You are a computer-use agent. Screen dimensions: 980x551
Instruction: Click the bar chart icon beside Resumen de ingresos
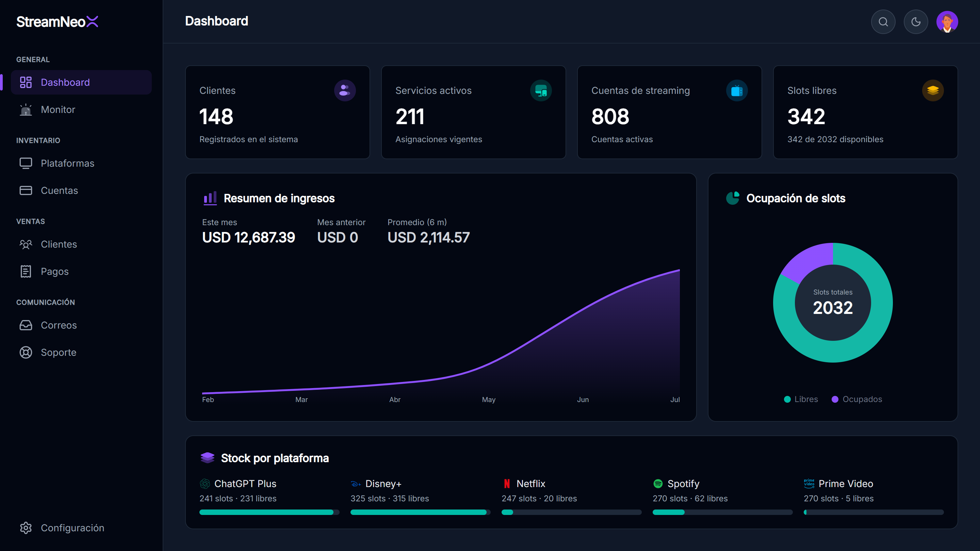210,198
